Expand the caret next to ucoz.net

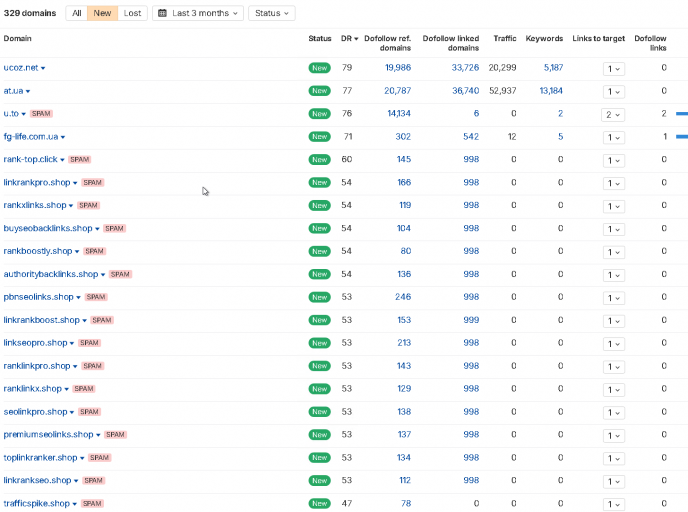tap(43, 68)
